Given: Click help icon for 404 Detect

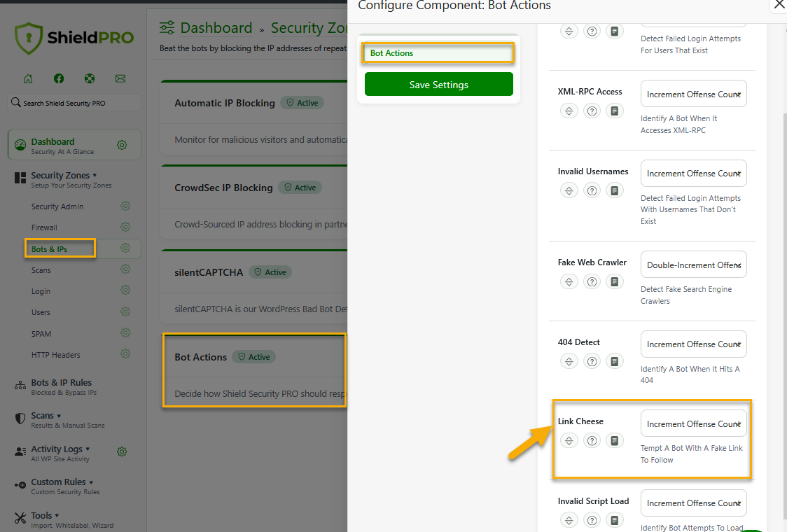Looking at the screenshot, I should pyautogui.click(x=592, y=361).
